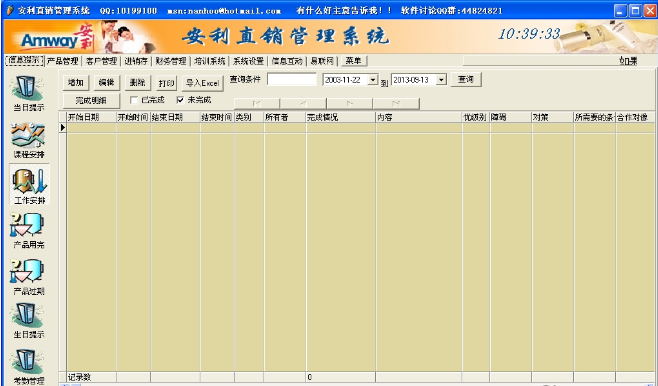The width and height of the screenshot is (658, 386).
Task: Click the 内容 column header
Action: pos(419,117)
